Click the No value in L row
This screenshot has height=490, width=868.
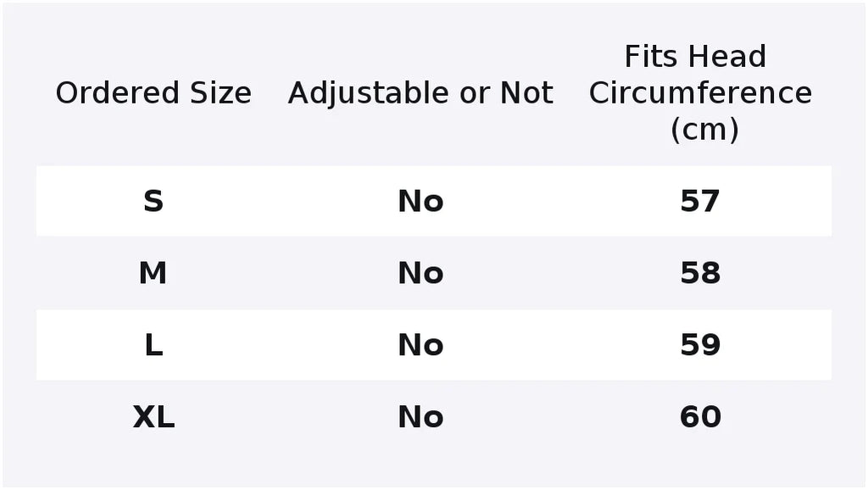[x=420, y=345]
